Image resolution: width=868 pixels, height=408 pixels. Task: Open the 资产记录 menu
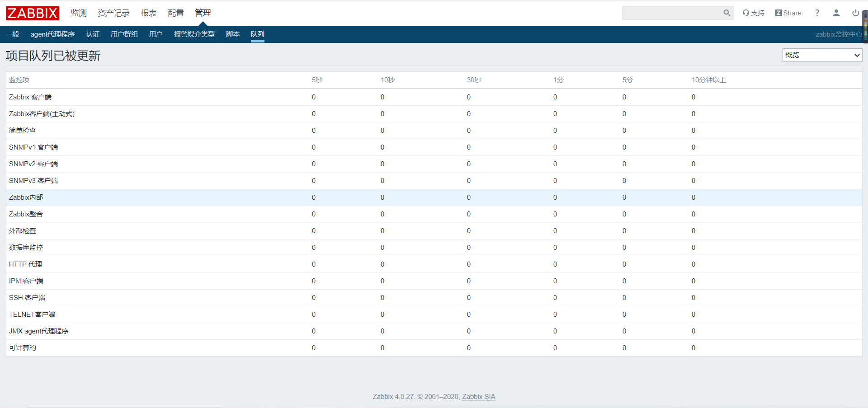coord(113,13)
